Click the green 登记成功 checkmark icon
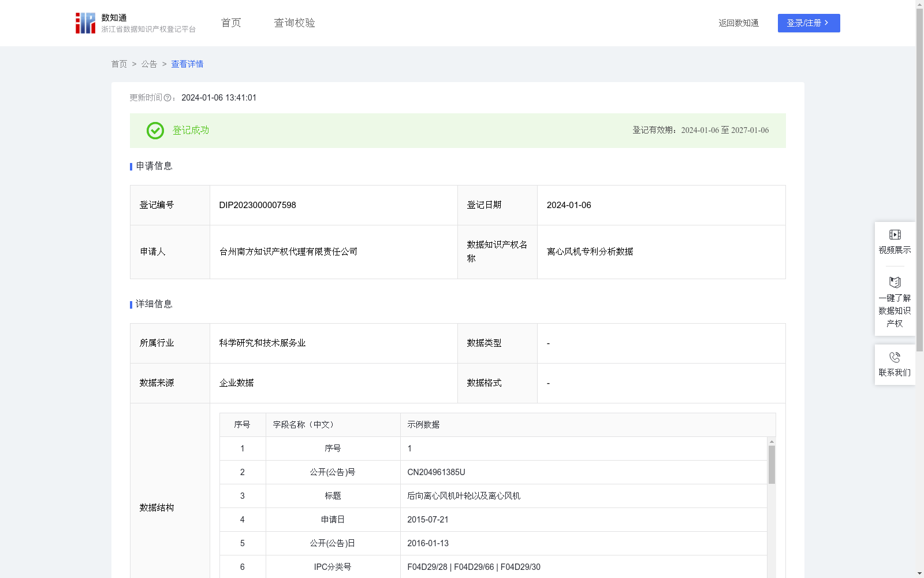924x578 pixels. pos(155,131)
